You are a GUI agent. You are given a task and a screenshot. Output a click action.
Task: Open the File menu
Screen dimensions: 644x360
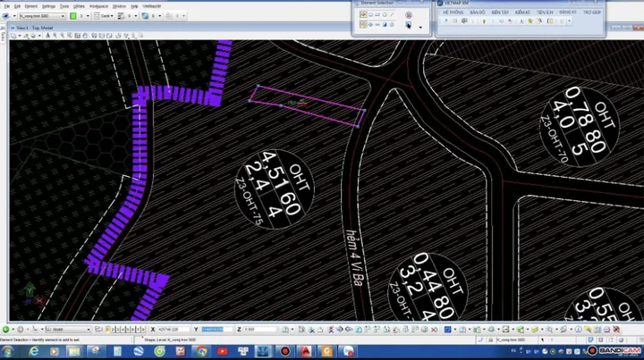pos(6,6)
